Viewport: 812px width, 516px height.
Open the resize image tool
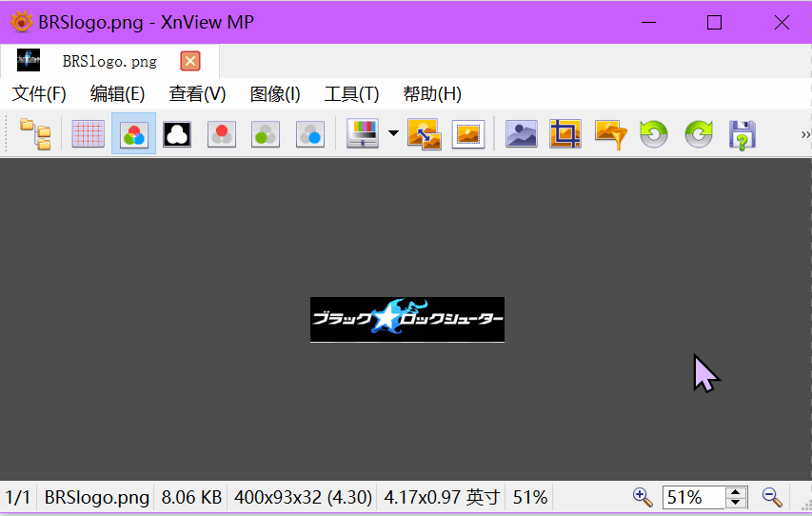coord(425,134)
